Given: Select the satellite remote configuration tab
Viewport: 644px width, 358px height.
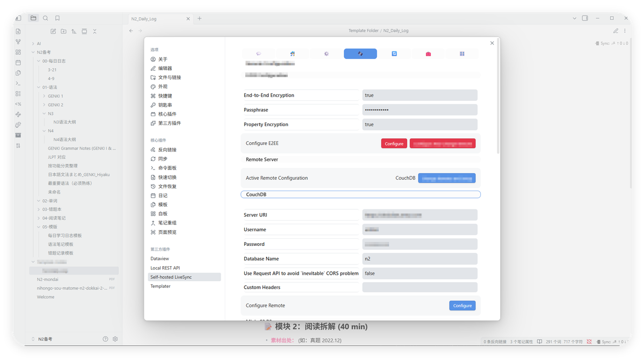Looking at the screenshot, I should point(360,54).
